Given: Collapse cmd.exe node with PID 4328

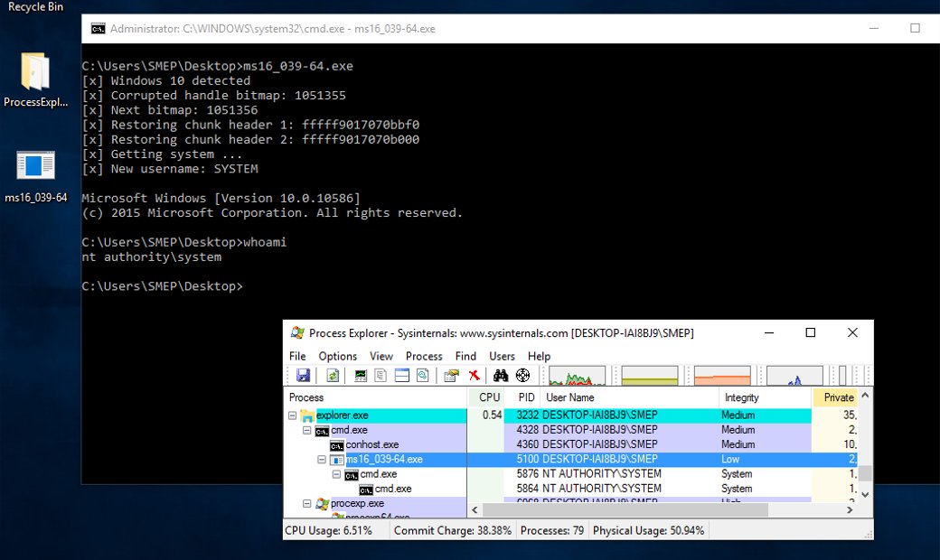Looking at the screenshot, I should [307, 430].
